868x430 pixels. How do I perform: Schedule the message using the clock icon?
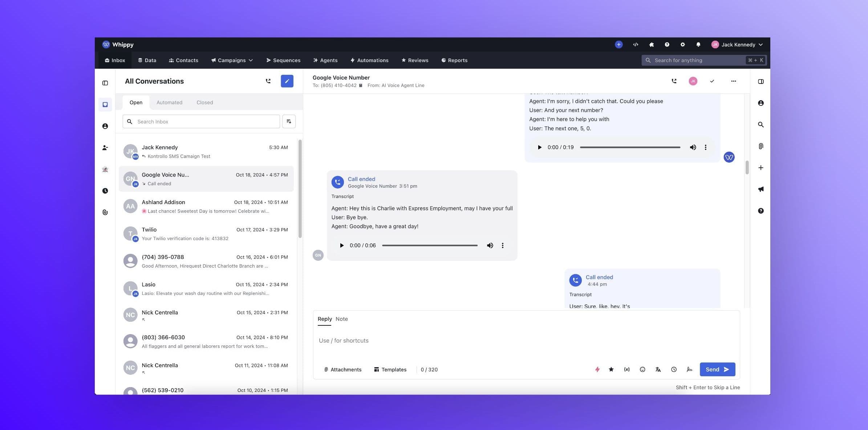(x=674, y=369)
